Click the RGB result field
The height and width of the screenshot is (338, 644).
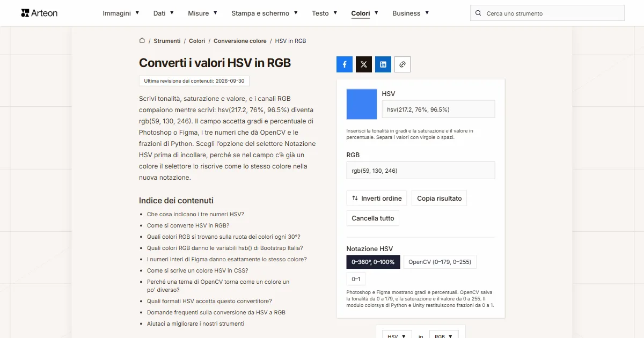(421, 171)
